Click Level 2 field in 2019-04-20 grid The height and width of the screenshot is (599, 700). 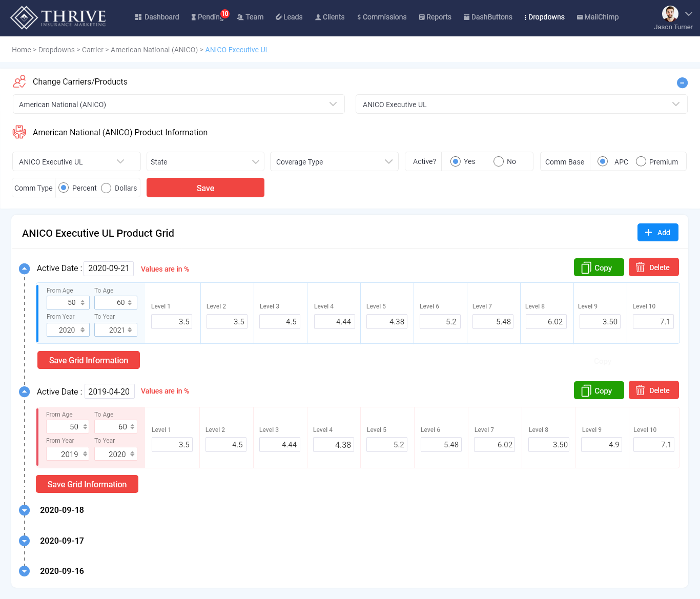click(226, 444)
